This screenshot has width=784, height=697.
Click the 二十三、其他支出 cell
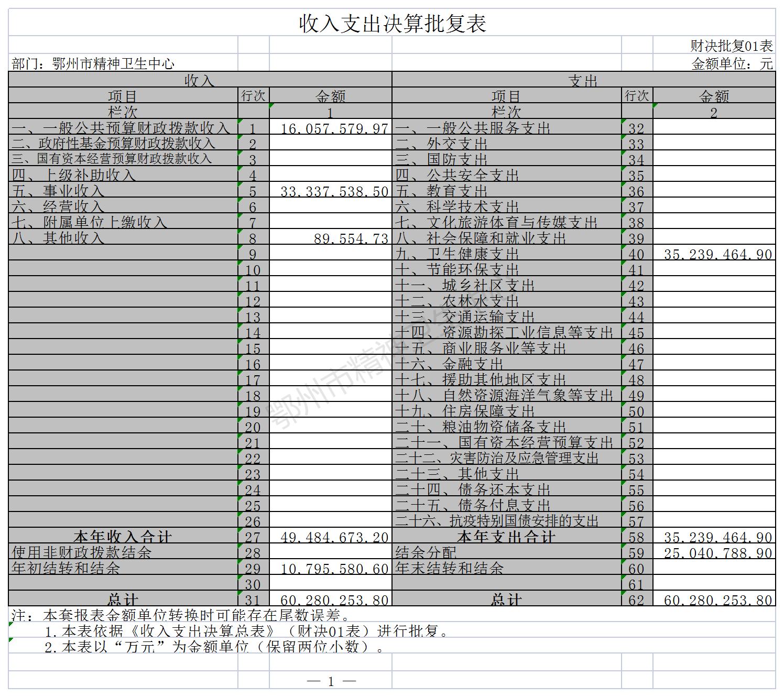coord(507,473)
